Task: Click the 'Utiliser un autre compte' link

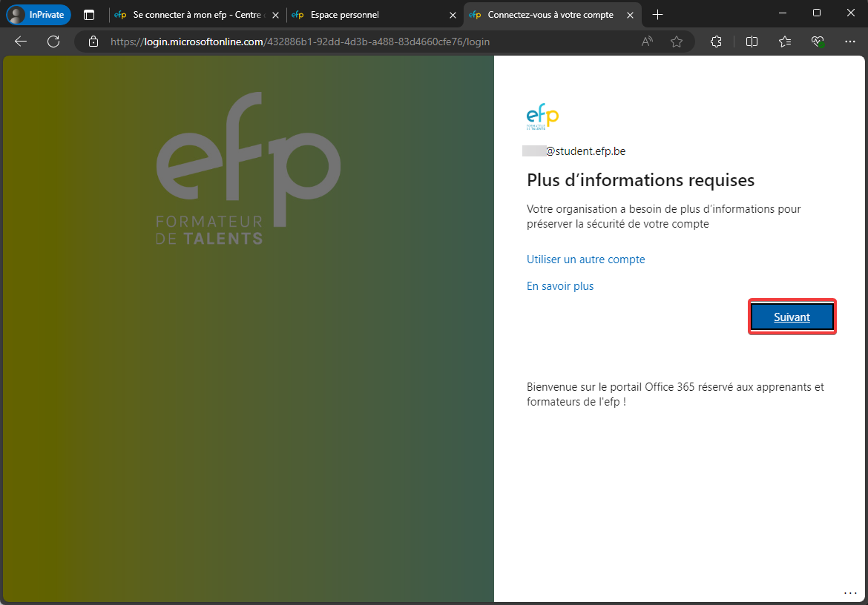Action: pos(585,259)
